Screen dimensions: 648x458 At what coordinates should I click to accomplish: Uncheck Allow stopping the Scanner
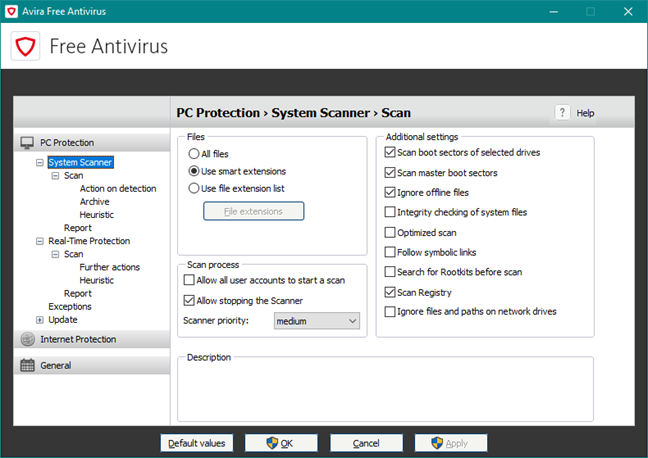click(189, 301)
